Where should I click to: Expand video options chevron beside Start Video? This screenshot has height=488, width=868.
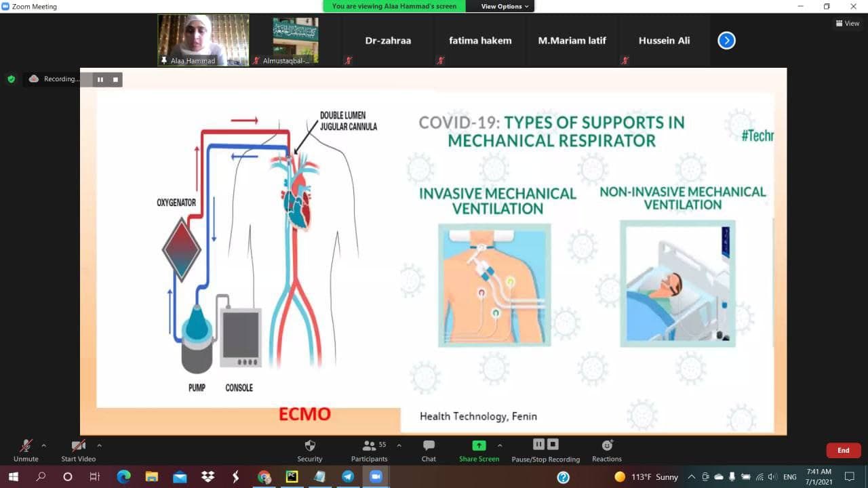(x=99, y=445)
